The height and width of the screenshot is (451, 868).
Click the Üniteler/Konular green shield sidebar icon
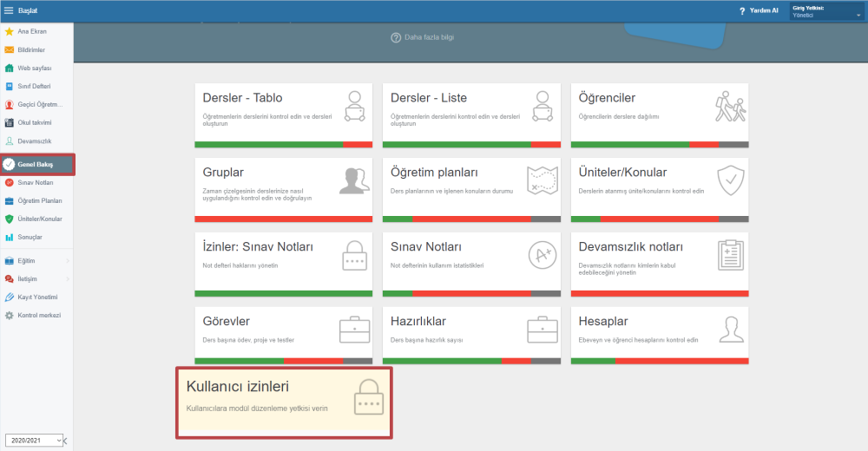click(9, 219)
